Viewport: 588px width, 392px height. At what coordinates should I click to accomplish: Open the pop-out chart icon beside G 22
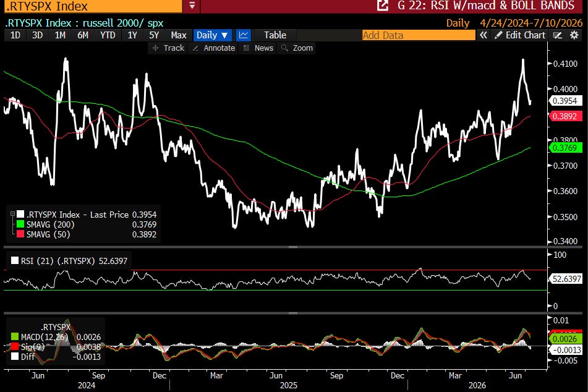click(383, 6)
